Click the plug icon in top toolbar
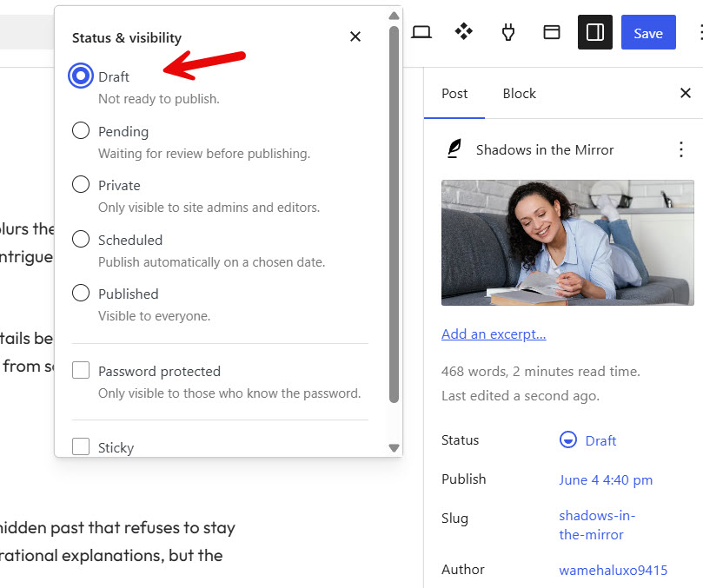Screen dimensions: 703x588 pos(508,32)
